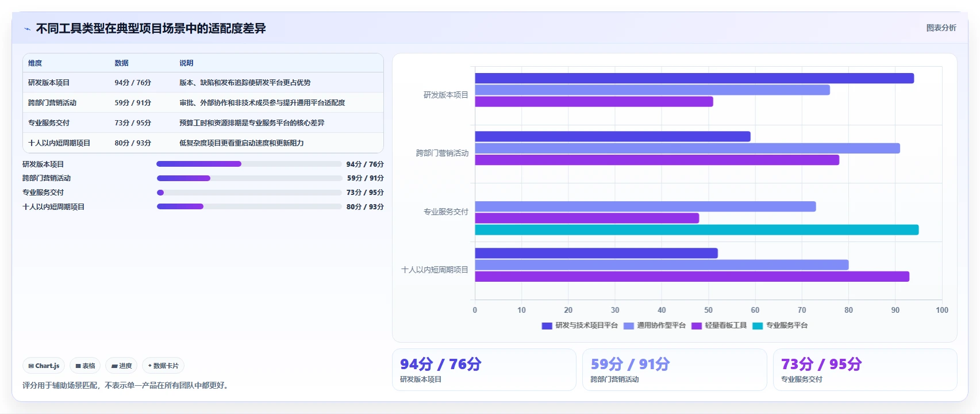Screen dimensions: 980x414
Task: Click 审批、外部协作和非技术成员参与提升通用平台适配度 description
Action: tap(262, 103)
